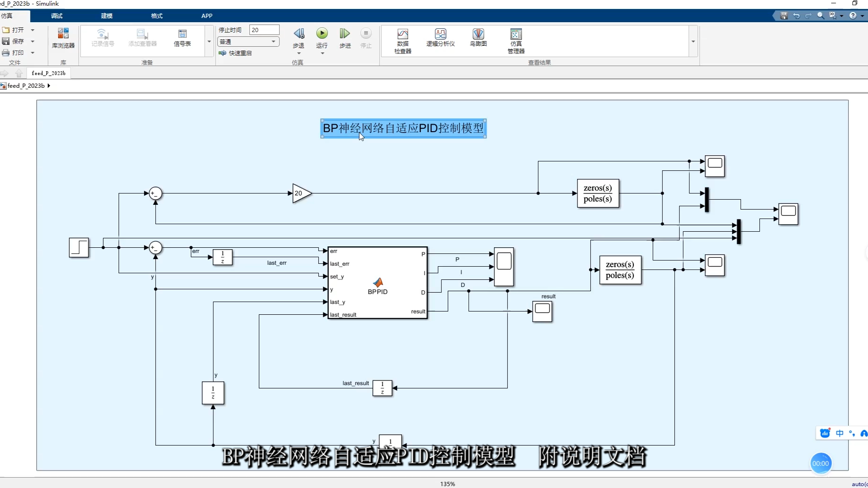This screenshot has width=868, height=488.
Task: Click the save icon in quick access bar
Action: pyautogui.click(x=784, y=16)
